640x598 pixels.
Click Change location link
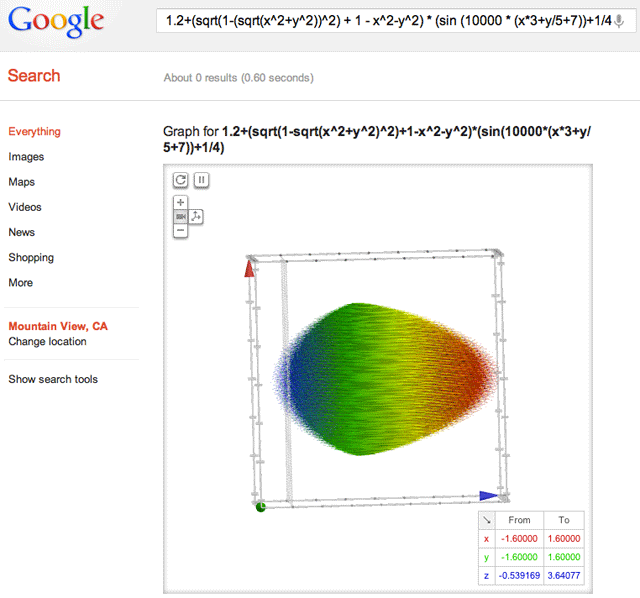[47, 342]
